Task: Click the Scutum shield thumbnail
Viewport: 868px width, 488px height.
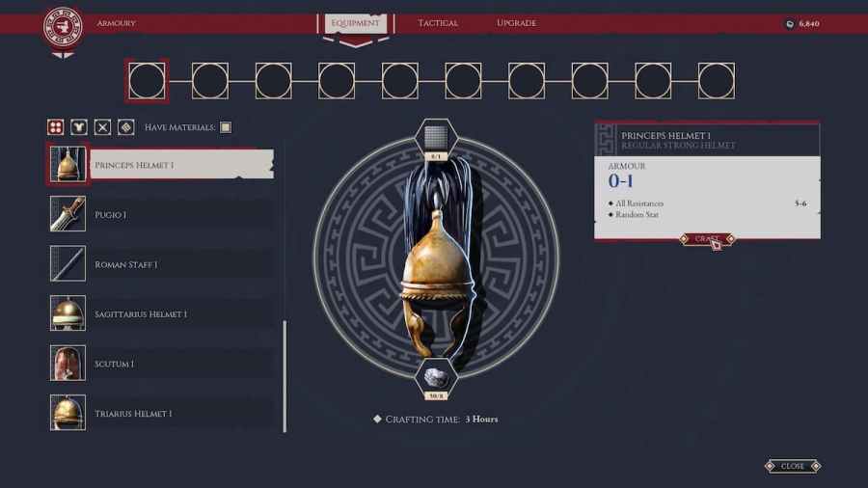Action: [x=68, y=363]
